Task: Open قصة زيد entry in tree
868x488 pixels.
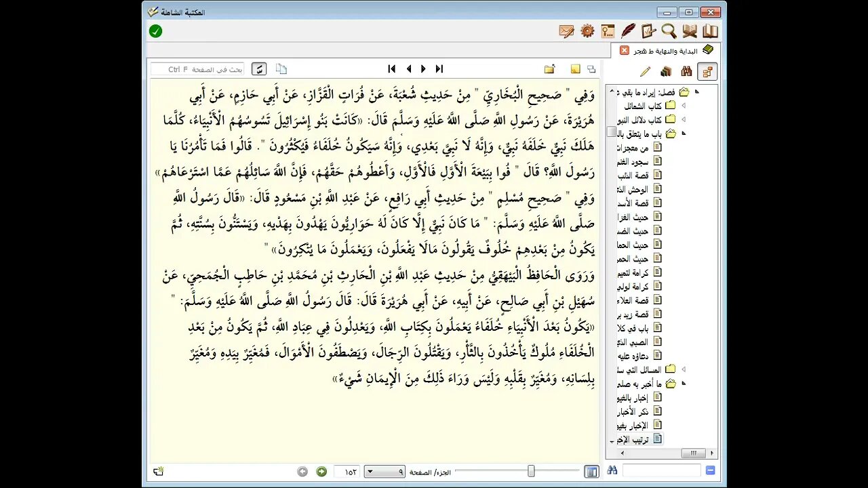Action: (639, 314)
